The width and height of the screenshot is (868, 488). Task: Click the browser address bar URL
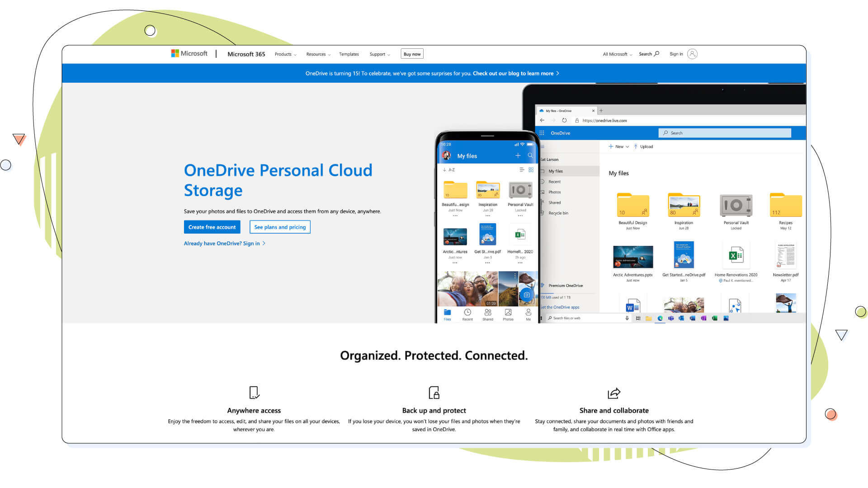[x=604, y=121]
